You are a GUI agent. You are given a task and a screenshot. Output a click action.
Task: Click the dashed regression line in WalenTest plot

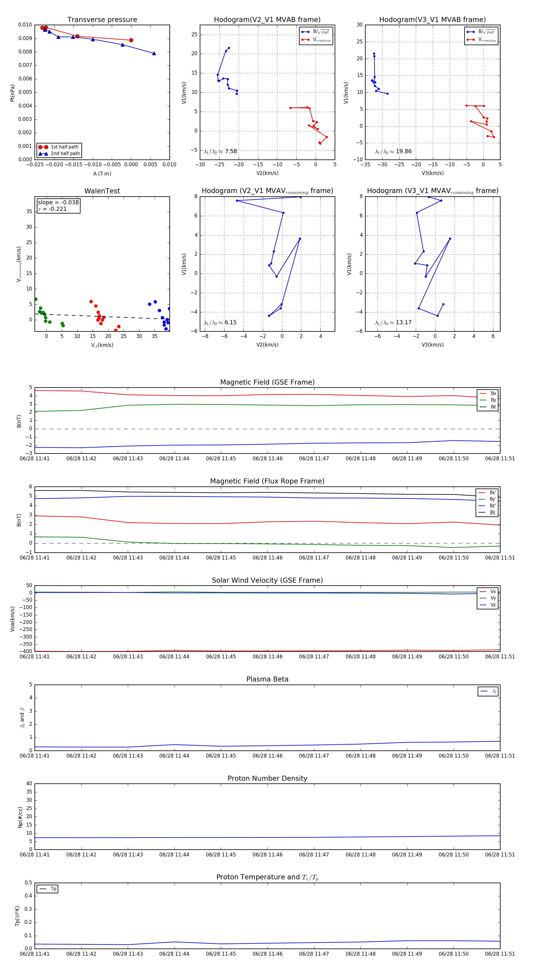(x=102, y=317)
